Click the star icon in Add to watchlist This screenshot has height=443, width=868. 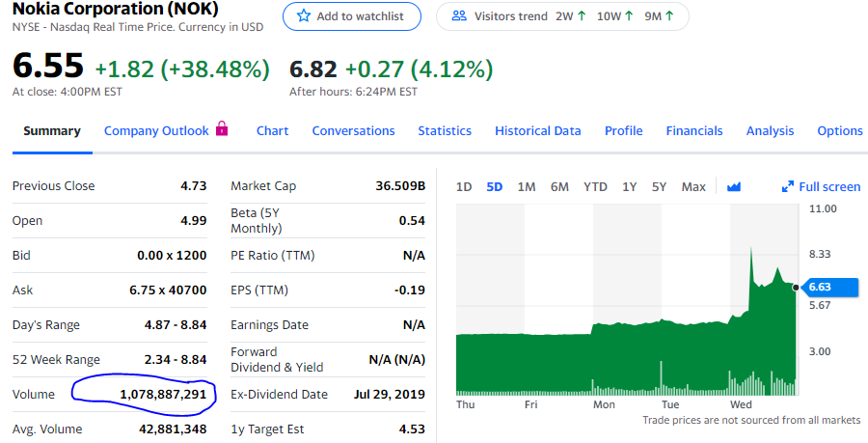click(304, 16)
